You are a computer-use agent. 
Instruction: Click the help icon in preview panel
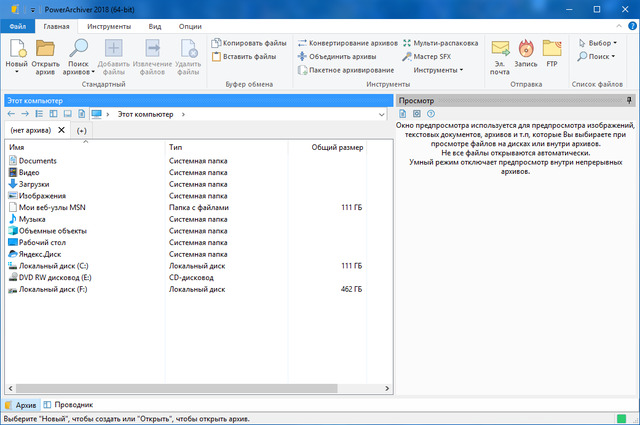pyautogui.click(x=432, y=114)
